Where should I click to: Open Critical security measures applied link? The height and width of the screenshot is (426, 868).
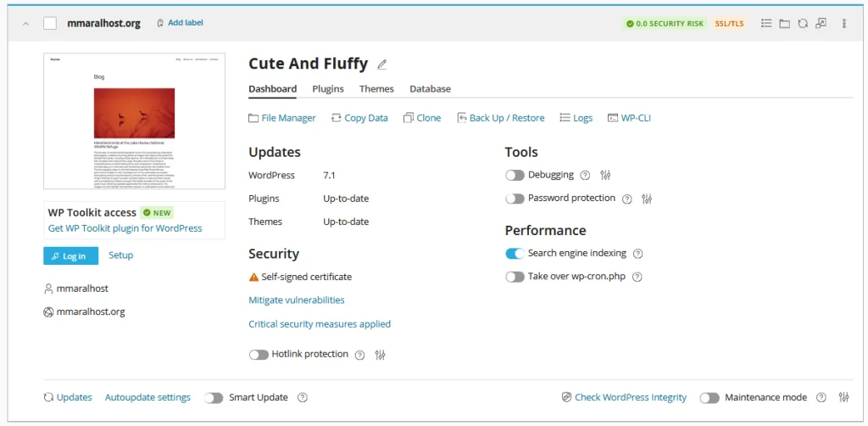[320, 323]
